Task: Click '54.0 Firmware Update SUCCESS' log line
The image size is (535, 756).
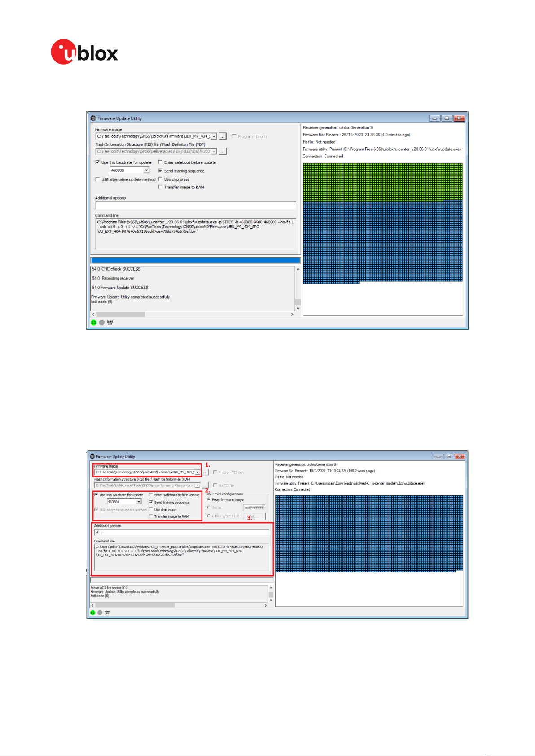Action: click(120, 288)
